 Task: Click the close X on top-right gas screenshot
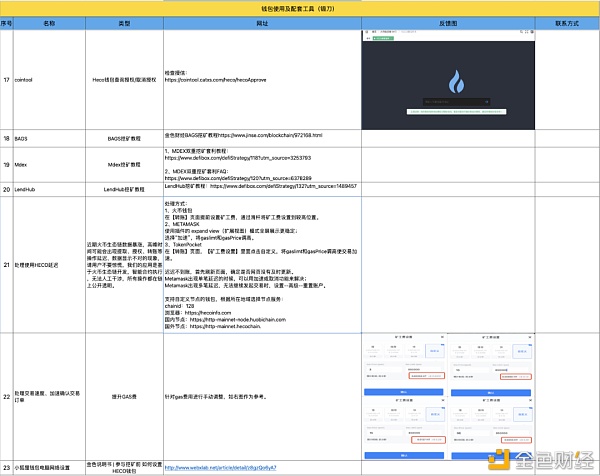pos(530,337)
